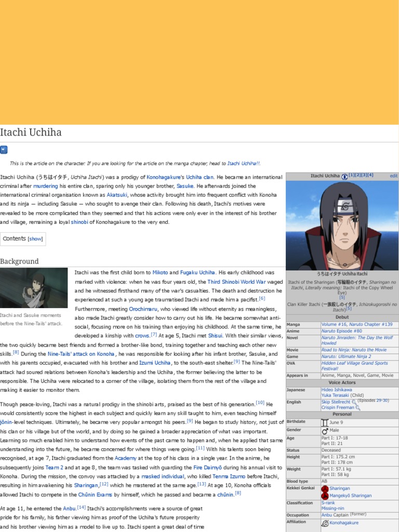The height and width of the screenshot is (532, 399).
Task: Show the Contents table
Action: [x=35, y=239]
